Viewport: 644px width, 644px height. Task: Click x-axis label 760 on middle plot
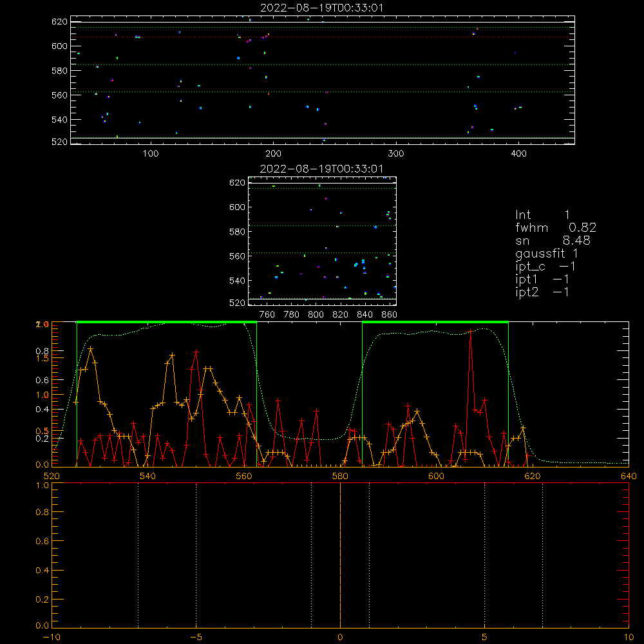pyautogui.click(x=267, y=315)
